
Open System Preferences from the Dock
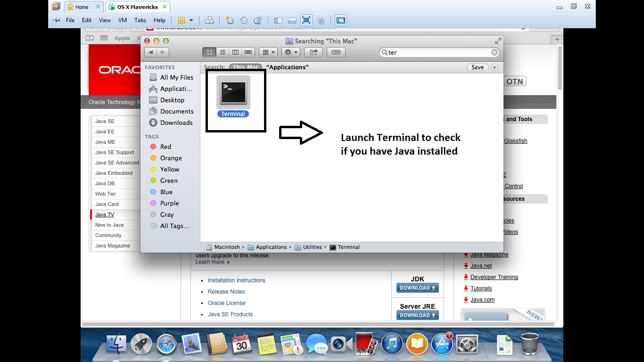467,344
